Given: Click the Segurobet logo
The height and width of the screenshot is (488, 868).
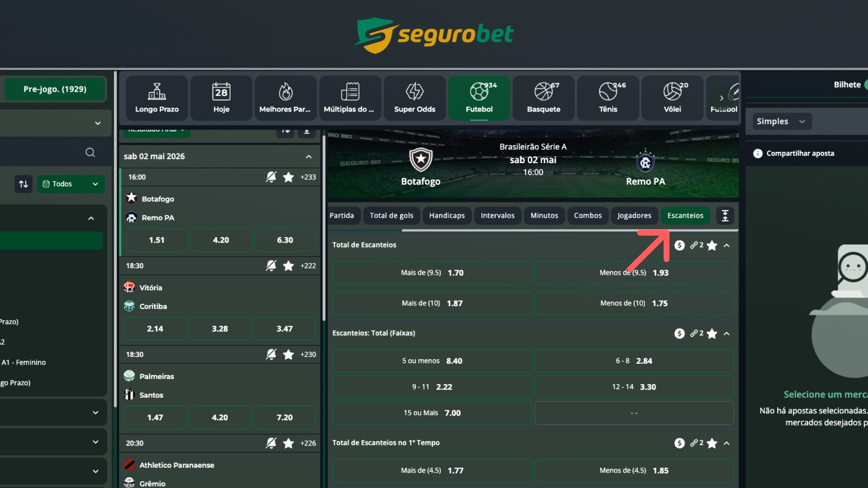Looking at the screenshot, I should [x=434, y=35].
